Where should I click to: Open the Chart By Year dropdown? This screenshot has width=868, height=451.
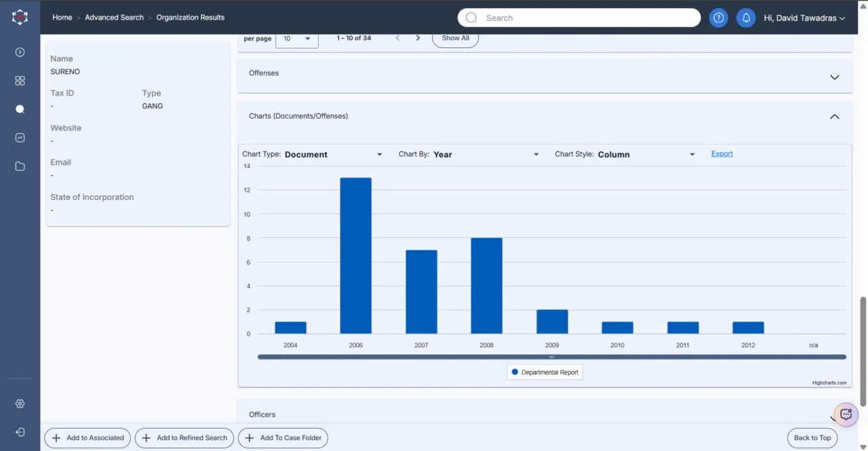[486, 155]
